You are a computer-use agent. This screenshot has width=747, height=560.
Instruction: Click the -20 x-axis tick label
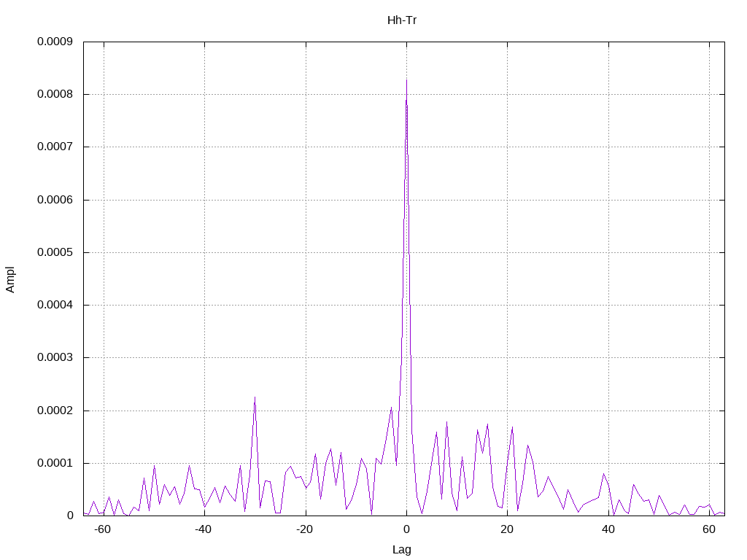click(304, 529)
